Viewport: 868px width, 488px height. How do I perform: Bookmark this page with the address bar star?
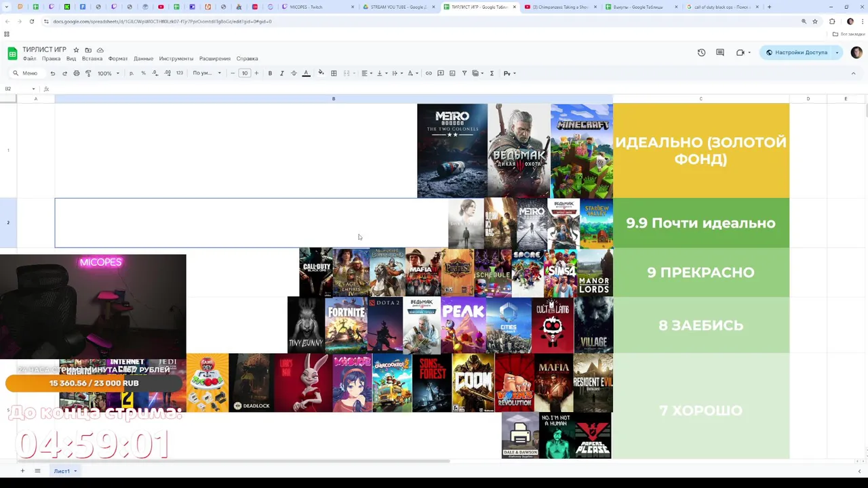click(815, 21)
